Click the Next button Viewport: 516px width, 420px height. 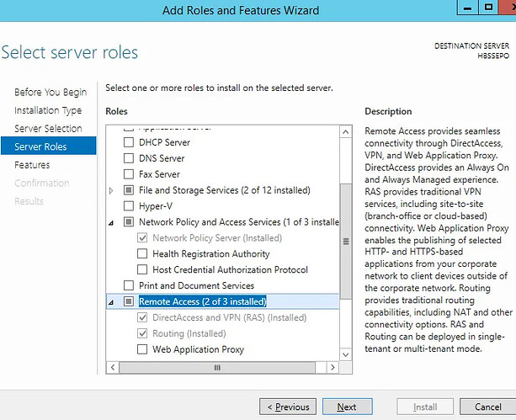[x=347, y=407]
